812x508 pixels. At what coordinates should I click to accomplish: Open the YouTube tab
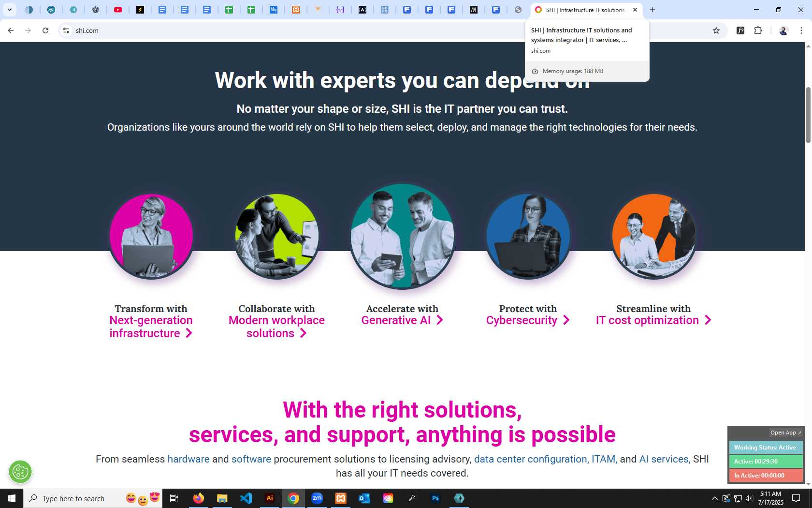coord(118,10)
